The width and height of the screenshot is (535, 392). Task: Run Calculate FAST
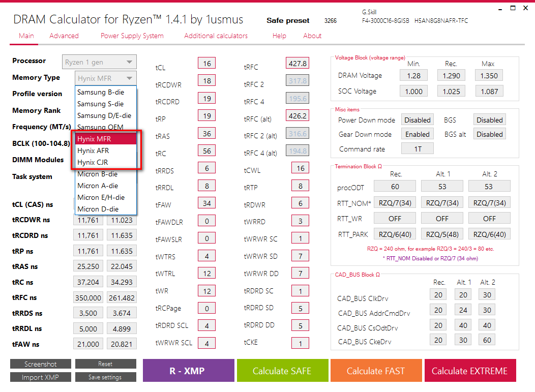click(x=376, y=371)
